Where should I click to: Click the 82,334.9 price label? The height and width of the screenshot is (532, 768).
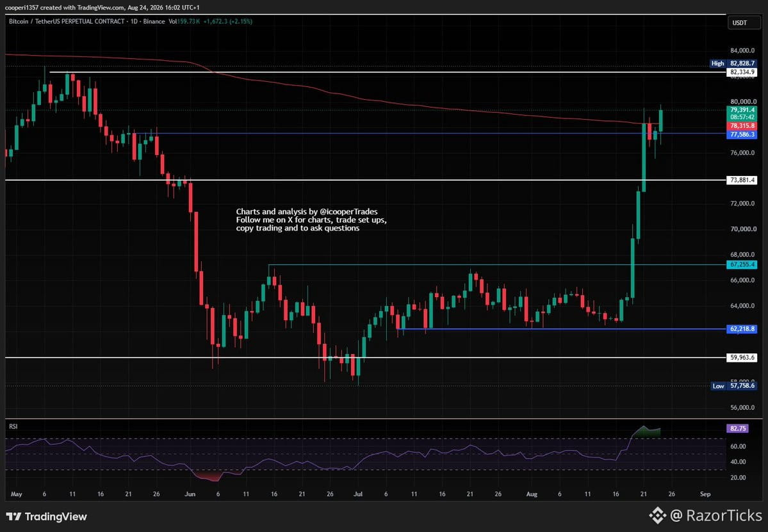click(x=742, y=72)
